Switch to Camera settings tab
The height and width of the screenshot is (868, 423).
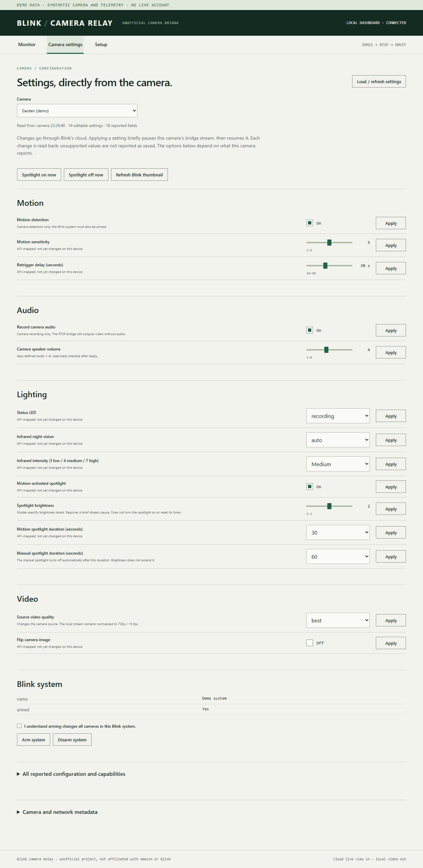[65, 44]
